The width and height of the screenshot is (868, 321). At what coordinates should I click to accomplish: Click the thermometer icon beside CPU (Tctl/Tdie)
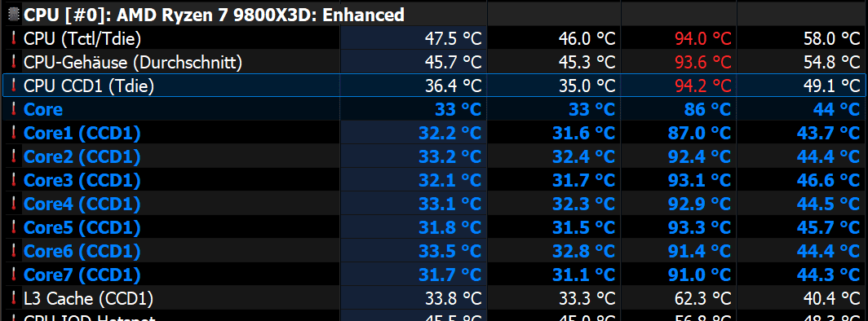pos(13,38)
